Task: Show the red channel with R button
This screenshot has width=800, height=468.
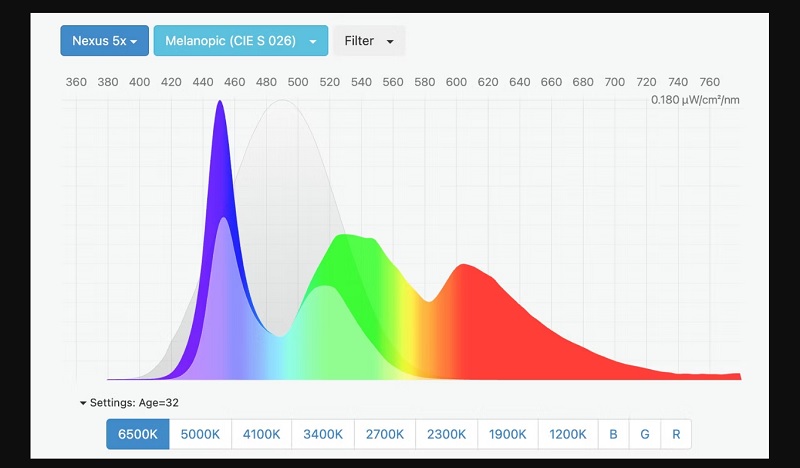Action: point(676,434)
